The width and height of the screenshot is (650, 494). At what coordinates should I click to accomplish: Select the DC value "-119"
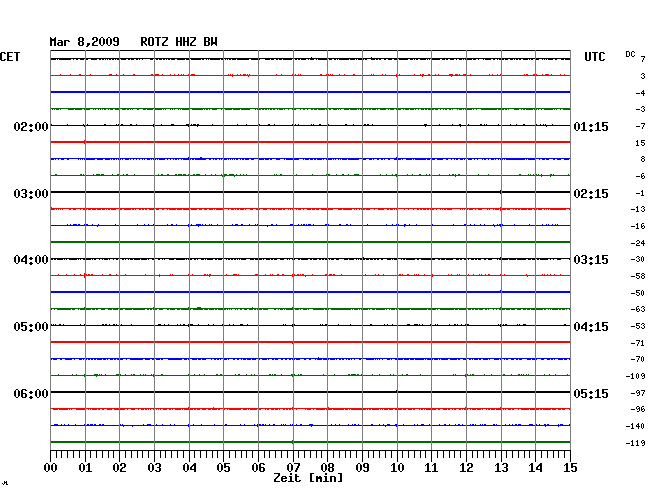click(635, 443)
